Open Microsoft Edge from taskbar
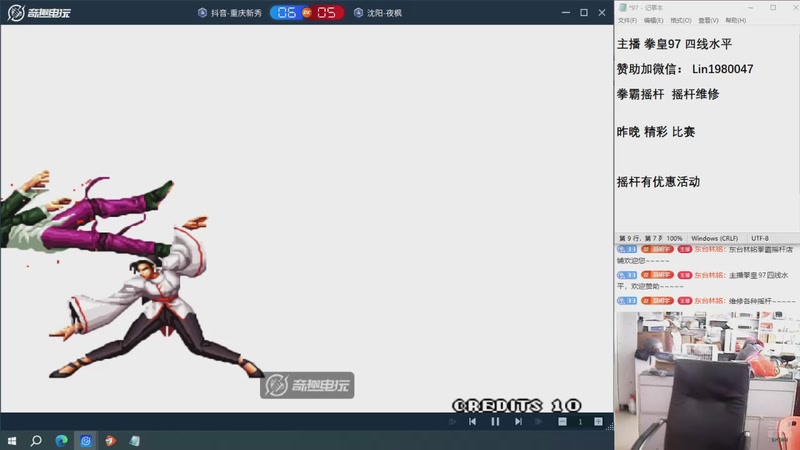800x450 pixels. point(61,441)
